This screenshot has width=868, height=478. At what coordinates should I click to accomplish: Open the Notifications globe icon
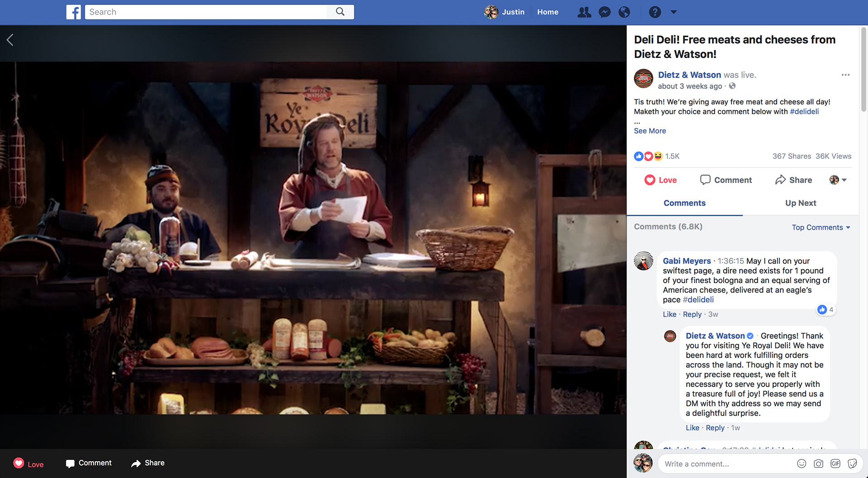click(x=624, y=12)
